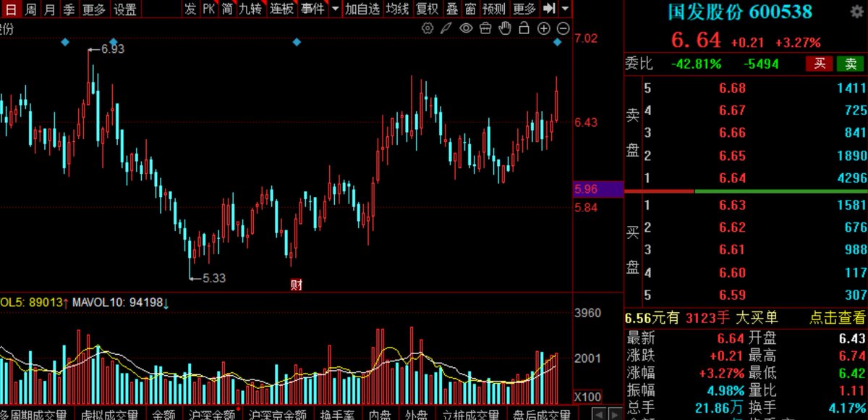Select the 沪深京金额 indicator tab
The width and height of the screenshot is (868, 420).
(x=277, y=415)
